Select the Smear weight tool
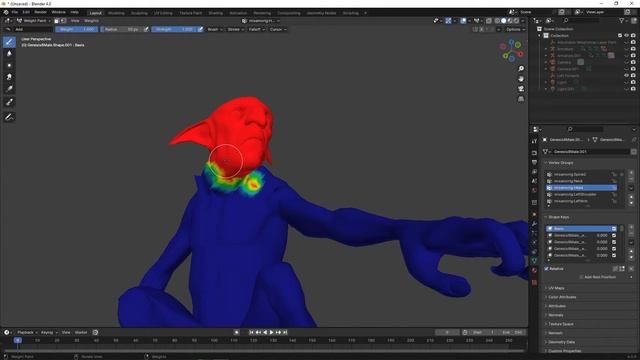Viewport: 640px width, 360px height. tap(9, 77)
